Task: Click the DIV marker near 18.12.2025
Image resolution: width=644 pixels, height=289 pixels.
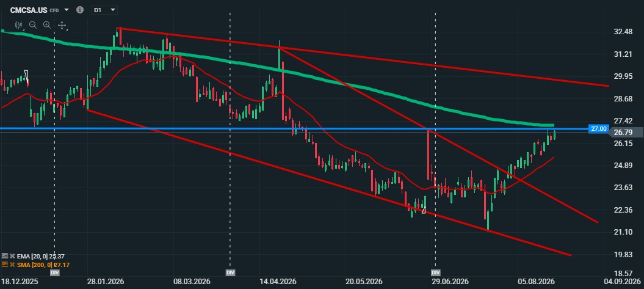Action: pos(54,273)
